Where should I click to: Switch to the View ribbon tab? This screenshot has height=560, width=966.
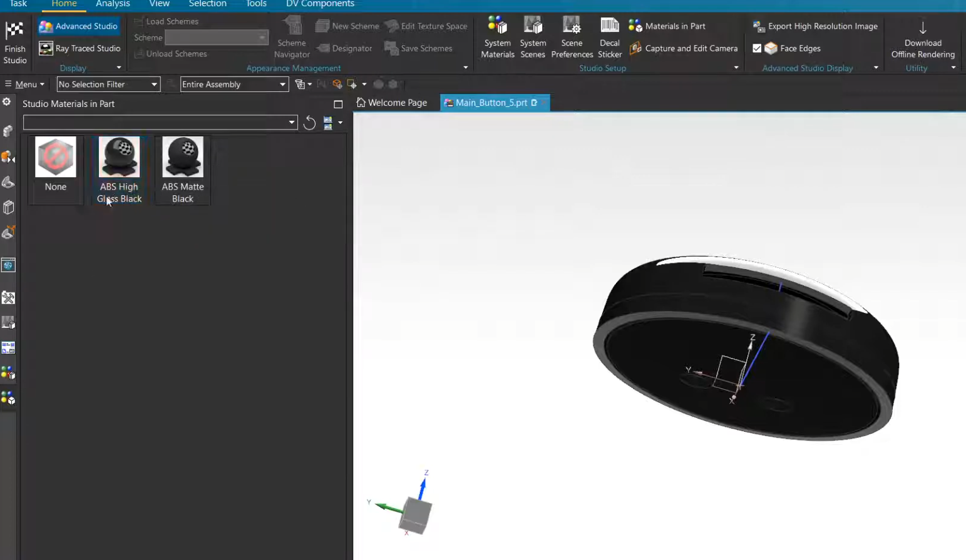[x=159, y=4]
